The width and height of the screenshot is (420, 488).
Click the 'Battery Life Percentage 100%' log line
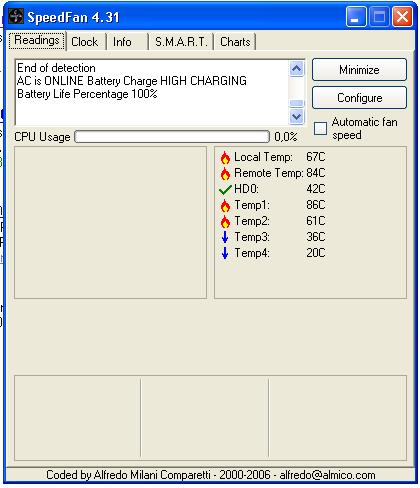[87, 94]
